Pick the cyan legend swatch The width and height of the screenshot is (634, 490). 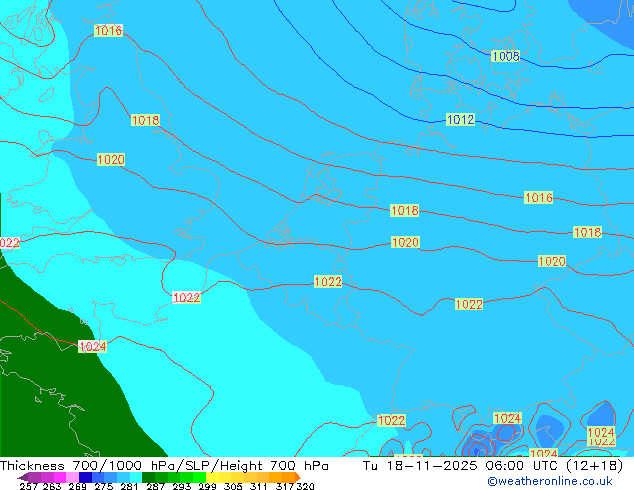136,477
